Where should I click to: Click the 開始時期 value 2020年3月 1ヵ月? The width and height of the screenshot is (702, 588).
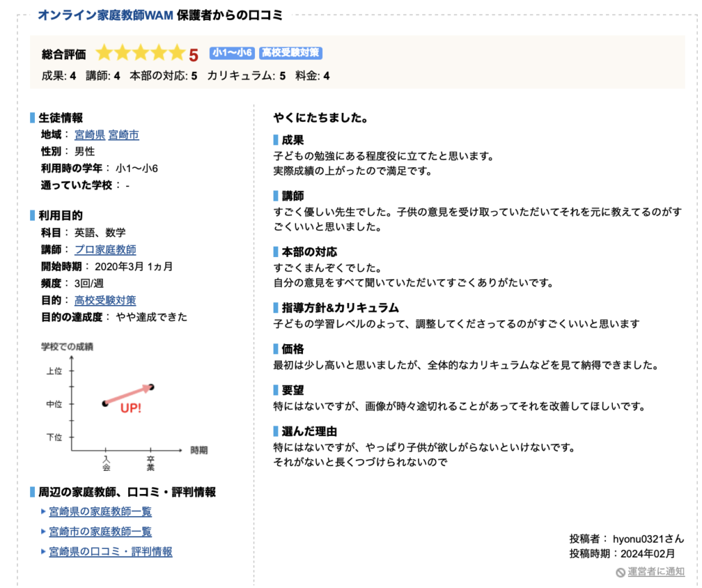134,267
